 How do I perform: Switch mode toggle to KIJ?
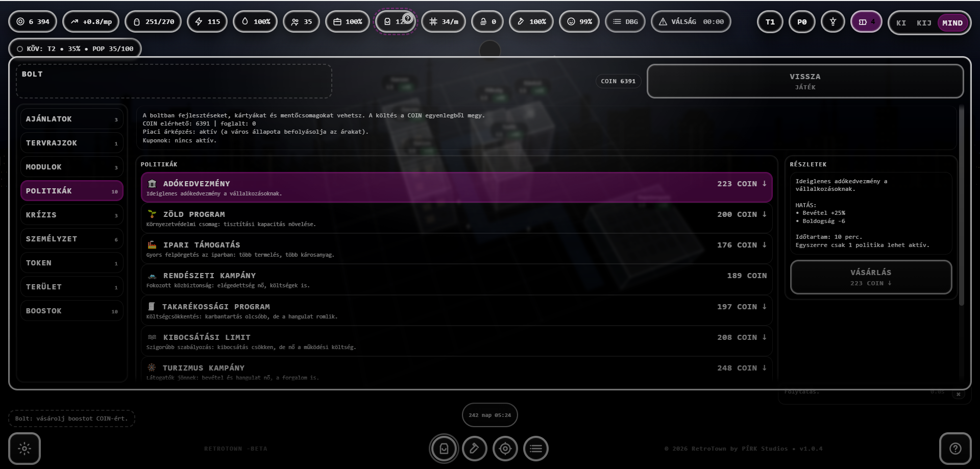coord(924,23)
